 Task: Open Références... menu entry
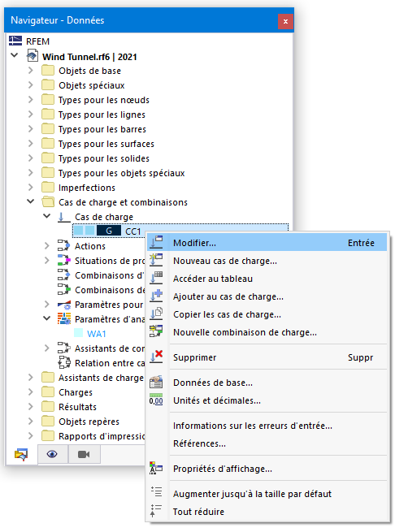267,443
